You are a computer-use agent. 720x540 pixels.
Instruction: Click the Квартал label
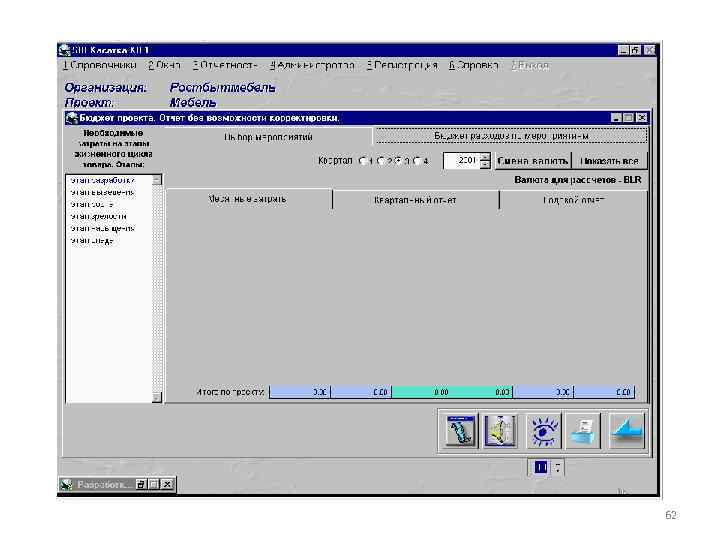click(x=335, y=161)
